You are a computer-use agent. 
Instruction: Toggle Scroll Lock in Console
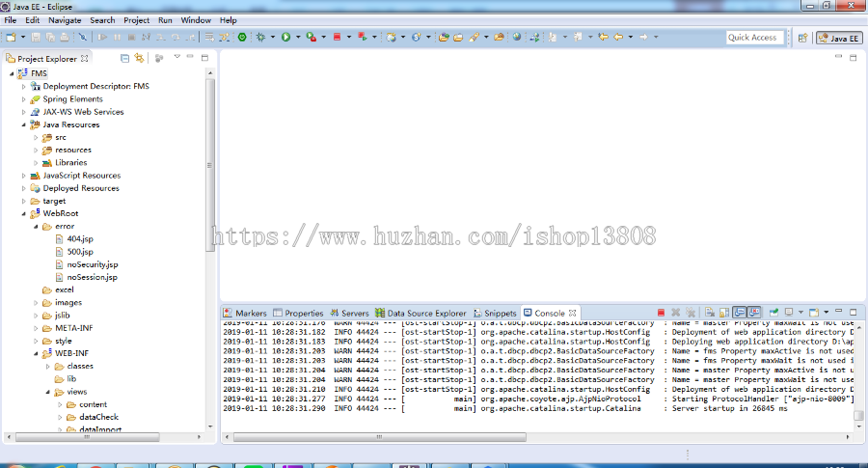724,313
